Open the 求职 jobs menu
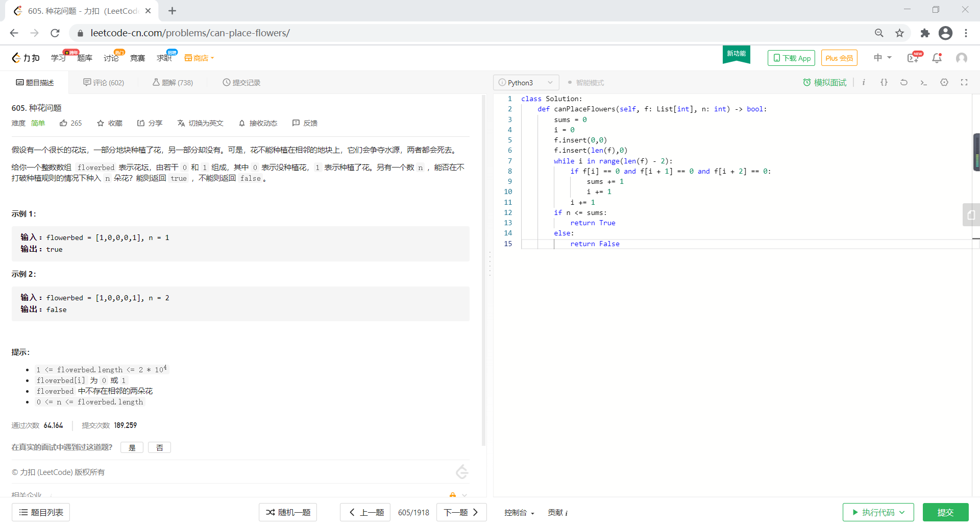980x526 pixels. coord(164,58)
